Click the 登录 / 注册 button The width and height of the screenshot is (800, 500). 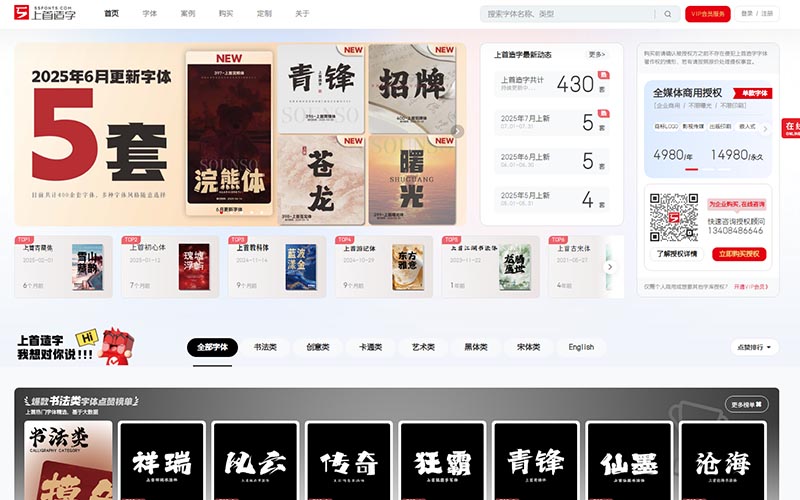[x=757, y=14]
